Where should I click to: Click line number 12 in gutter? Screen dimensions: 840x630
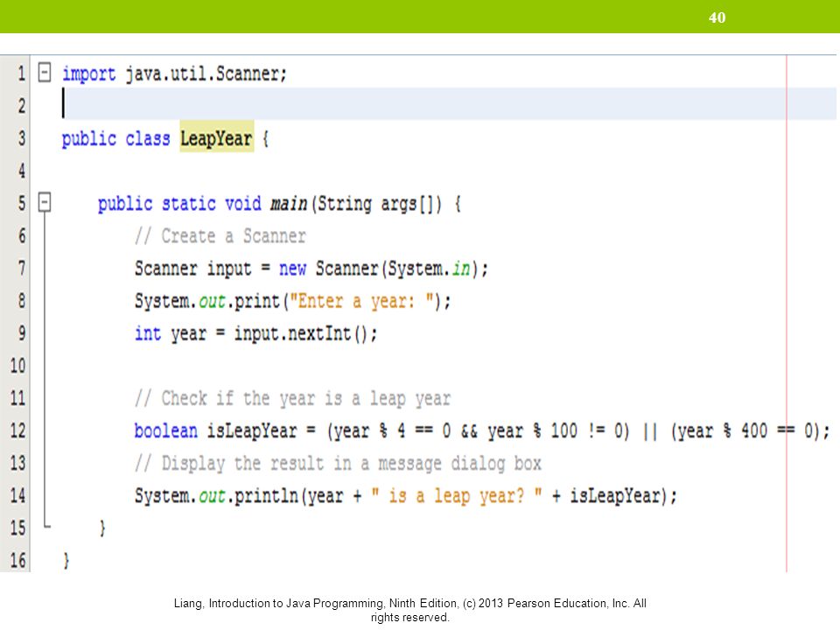click(17, 430)
